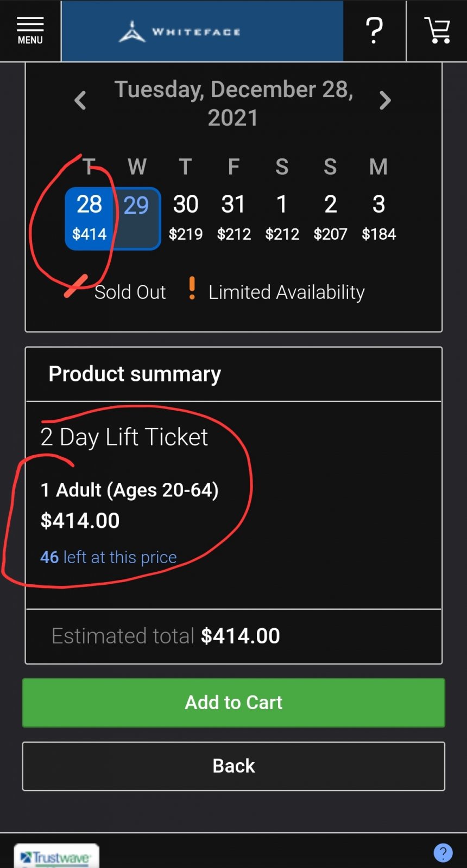
Task: Open the shopping cart
Action: (x=437, y=31)
